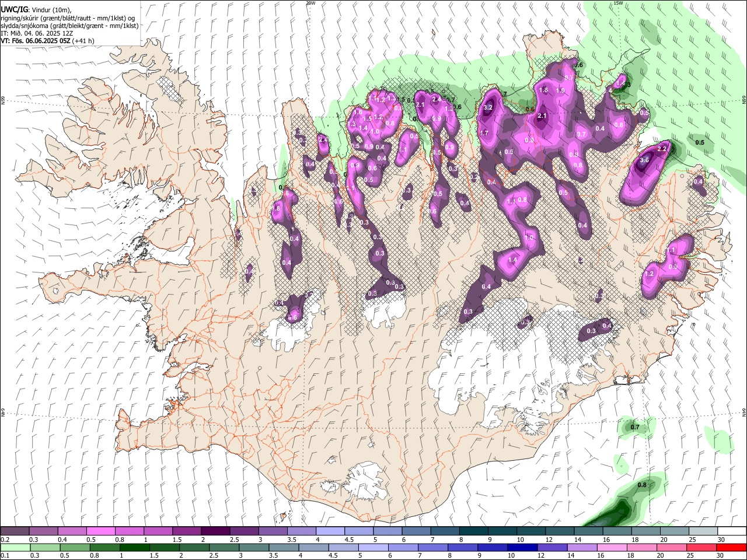Click the '15W' longitude label

click(619, 3)
